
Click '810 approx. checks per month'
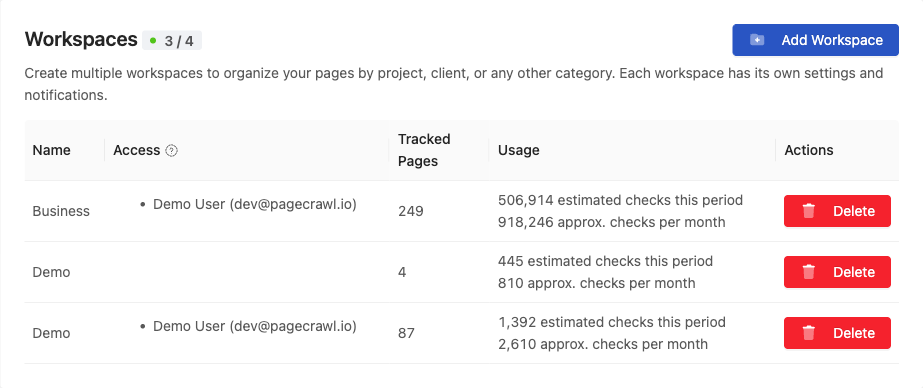pos(596,283)
